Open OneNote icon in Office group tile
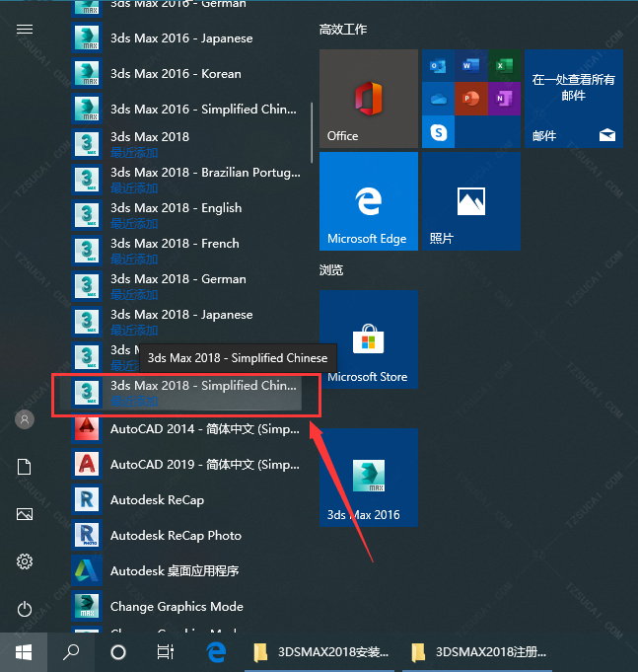638x672 pixels. point(504,99)
